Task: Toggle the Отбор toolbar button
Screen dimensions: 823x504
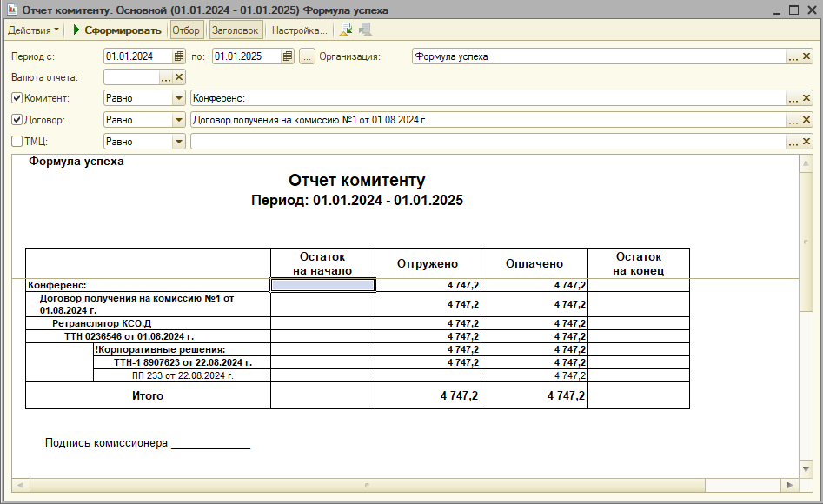Action: [x=186, y=30]
